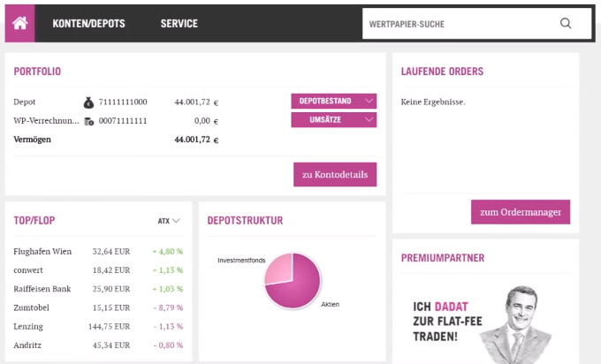Click the Depot money bag icon
The width and height of the screenshot is (601, 364).
(x=88, y=102)
